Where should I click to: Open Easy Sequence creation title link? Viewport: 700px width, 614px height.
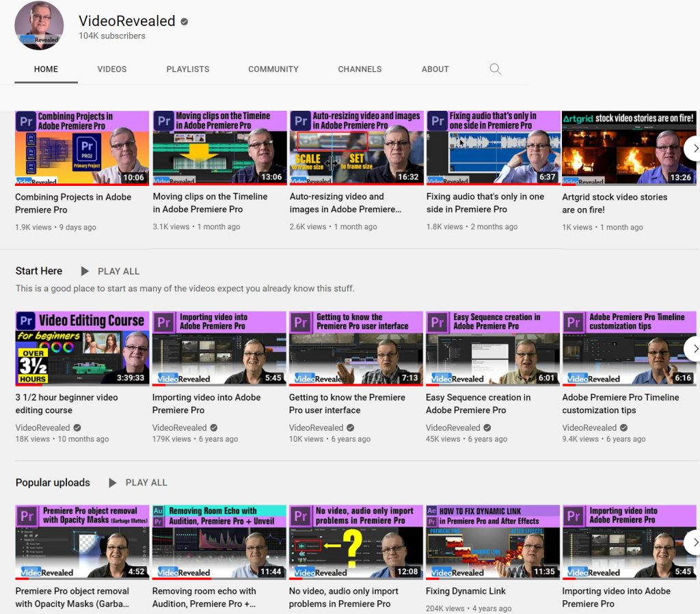point(478,403)
